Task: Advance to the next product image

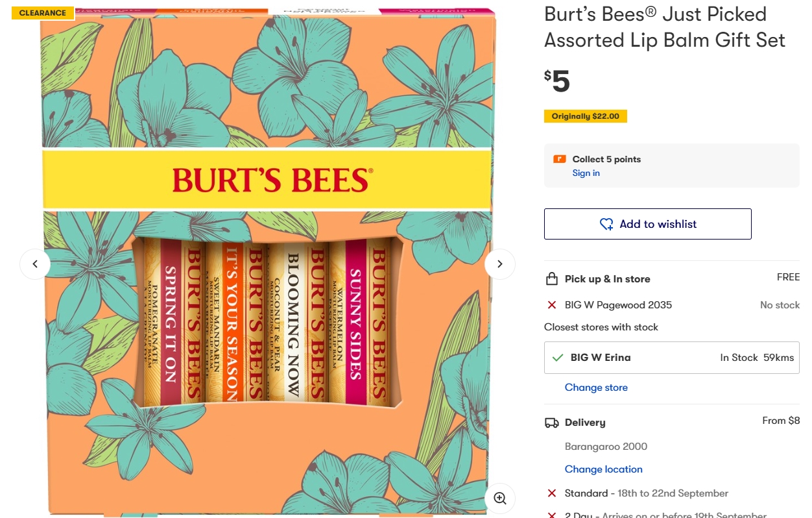Action: pyautogui.click(x=499, y=264)
